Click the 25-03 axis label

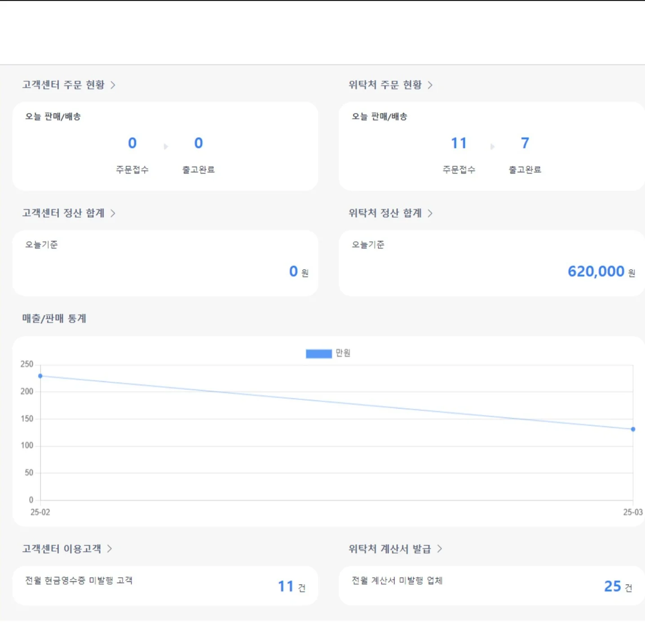pos(633,512)
